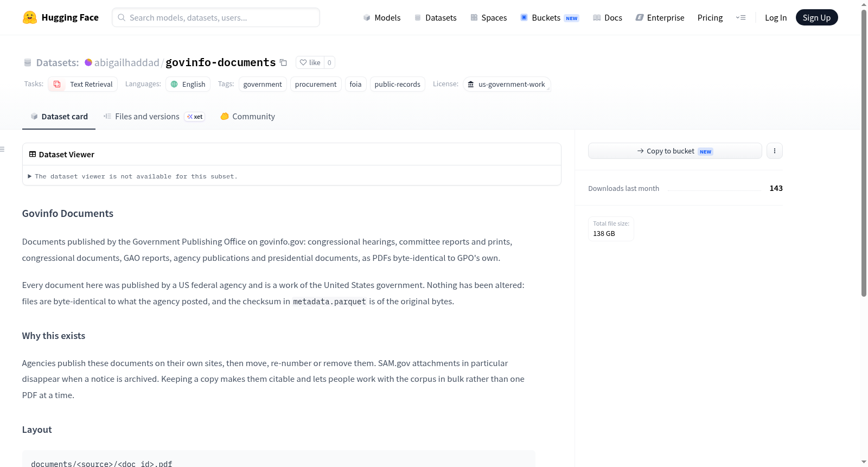Click the procurement tag
The width and height of the screenshot is (868, 467).
316,84
